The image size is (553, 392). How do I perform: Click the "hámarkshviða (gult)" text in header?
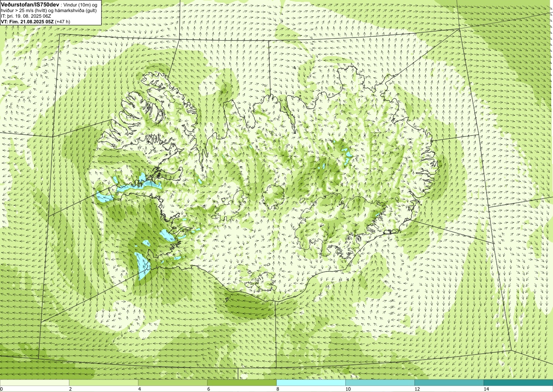pyautogui.click(x=75, y=10)
